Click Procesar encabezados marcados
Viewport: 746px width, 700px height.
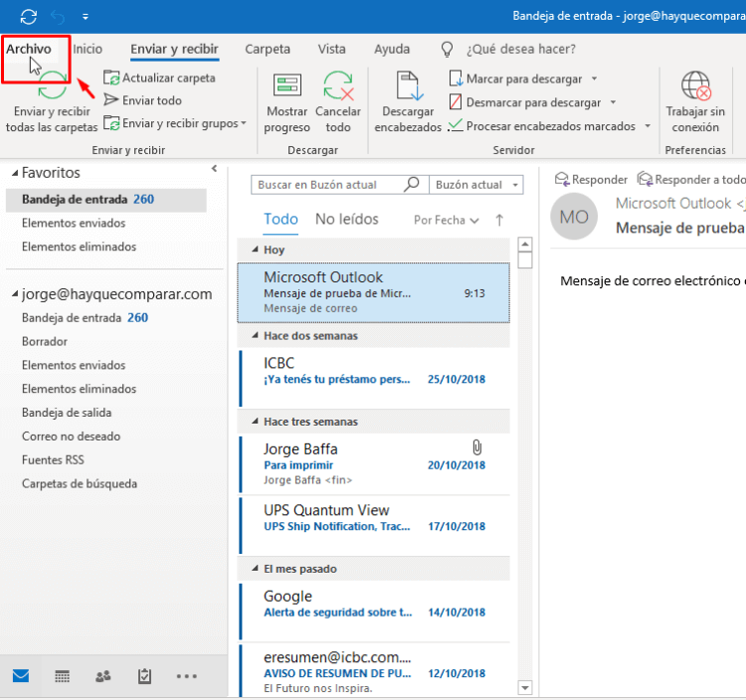point(542,126)
